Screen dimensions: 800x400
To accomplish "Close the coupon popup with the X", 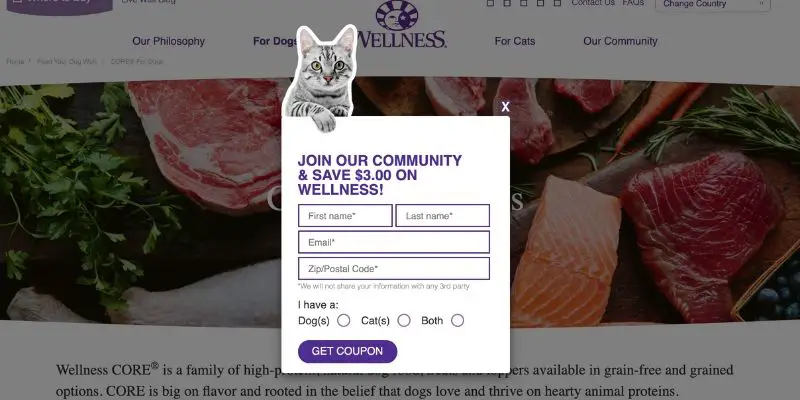I will coord(505,107).
